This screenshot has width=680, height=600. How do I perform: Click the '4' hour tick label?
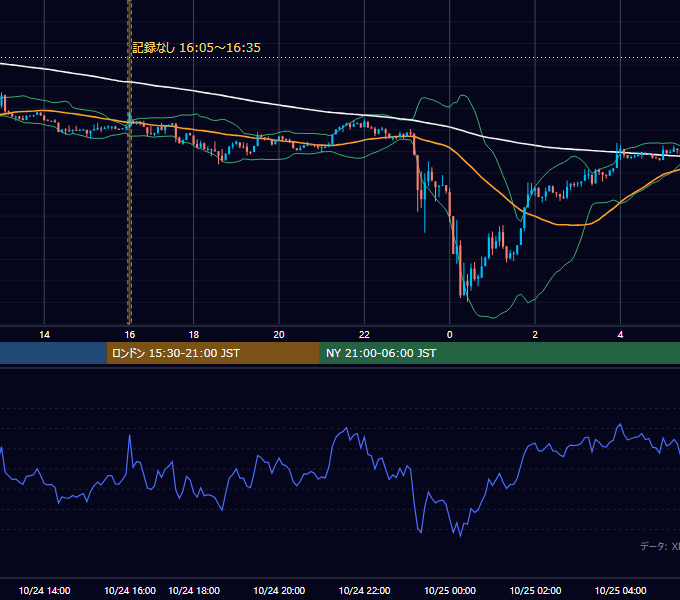[x=620, y=335]
